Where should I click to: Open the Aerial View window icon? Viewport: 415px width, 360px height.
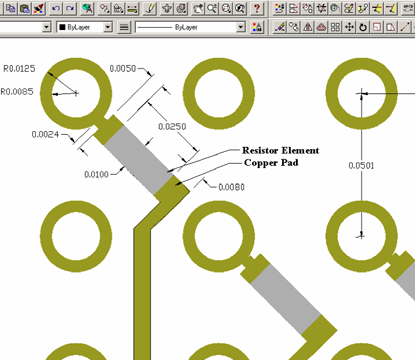(167, 8)
